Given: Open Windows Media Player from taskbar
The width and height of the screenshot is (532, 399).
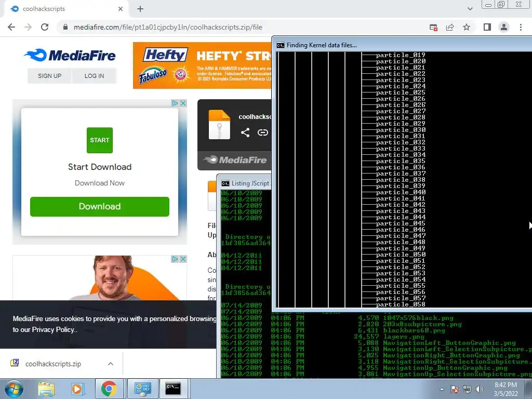Looking at the screenshot, I should (x=77, y=389).
